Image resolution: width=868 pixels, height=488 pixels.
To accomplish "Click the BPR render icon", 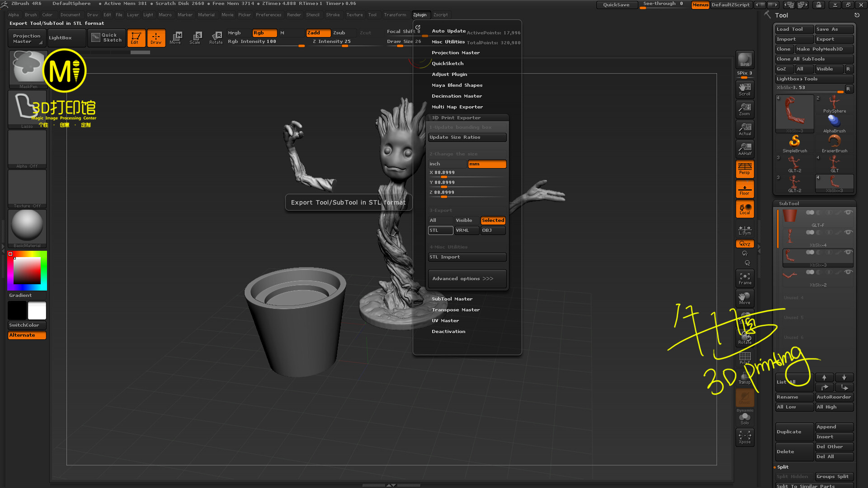I will coord(745,60).
